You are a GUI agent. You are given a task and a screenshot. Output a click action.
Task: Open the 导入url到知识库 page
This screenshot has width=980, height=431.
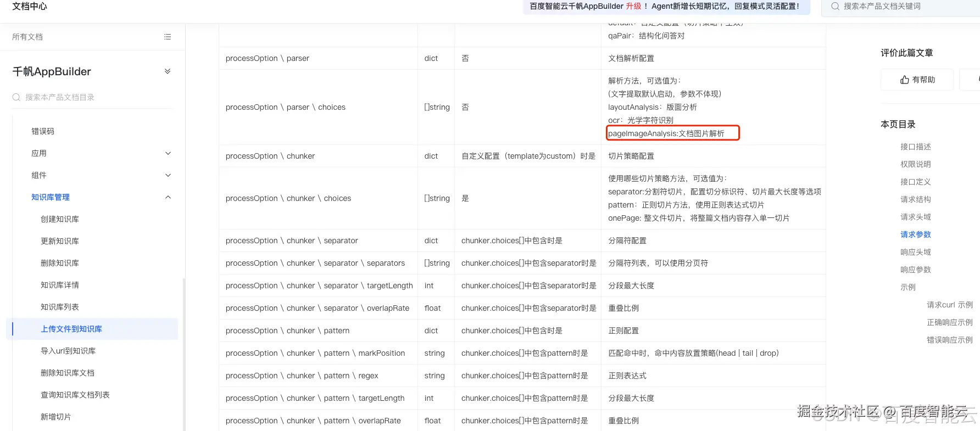pyautogui.click(x=68, y=351)
